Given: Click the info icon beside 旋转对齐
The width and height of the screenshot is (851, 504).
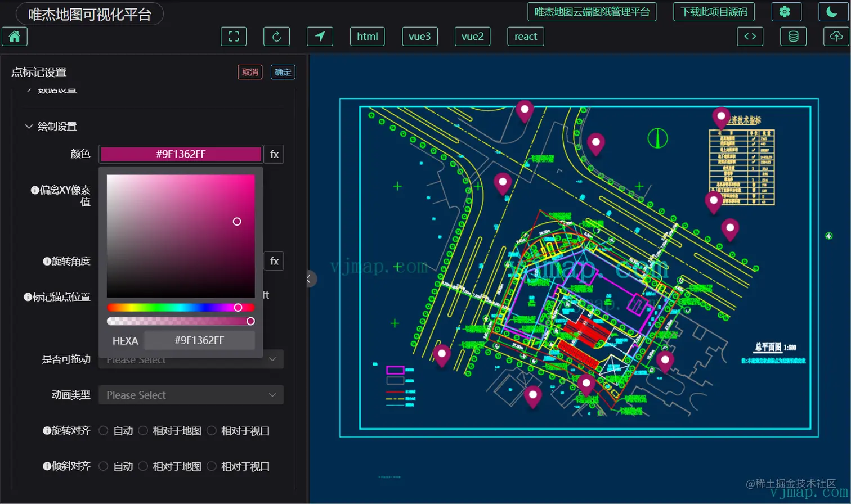Looking at the screenshot, I should [x=47, y=431].
